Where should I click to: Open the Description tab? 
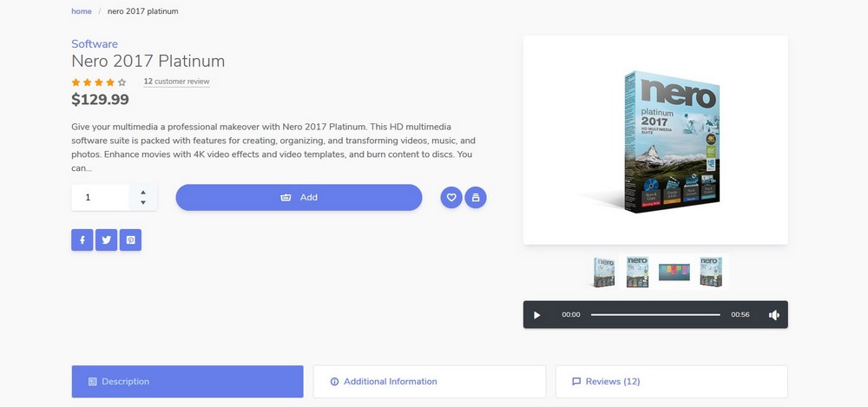(x=187, y=382)
